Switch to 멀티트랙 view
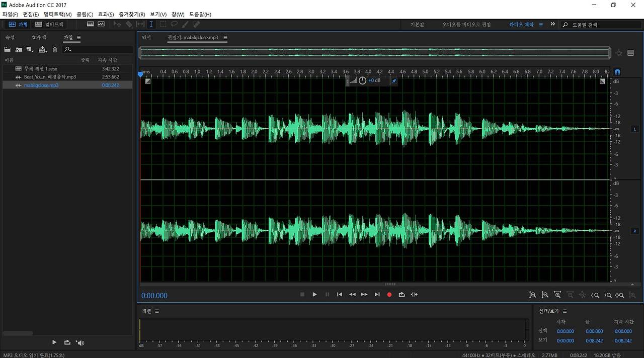The width and height of the screenshot is (644, 358). click(x=49, y=24)
